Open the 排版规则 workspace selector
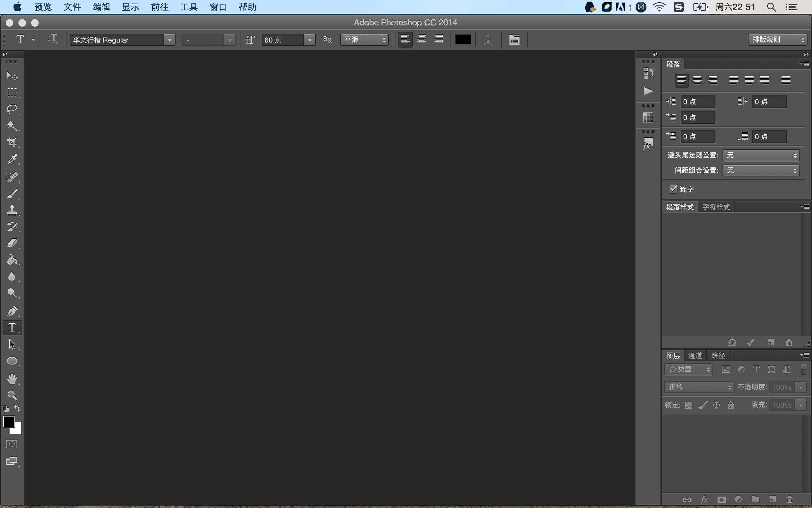 (777, 40)
